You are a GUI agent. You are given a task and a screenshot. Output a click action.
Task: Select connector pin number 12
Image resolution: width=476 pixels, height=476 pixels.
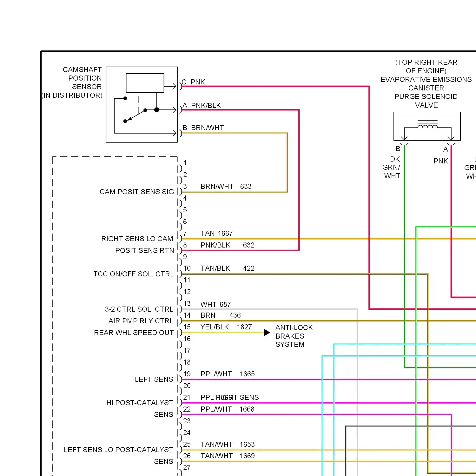click(x=187, y=292)
